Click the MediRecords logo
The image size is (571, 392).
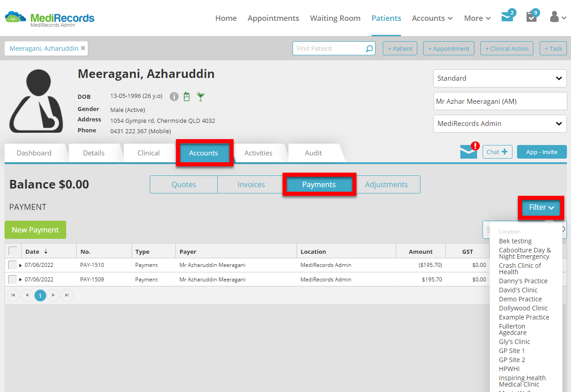point(50,19)
